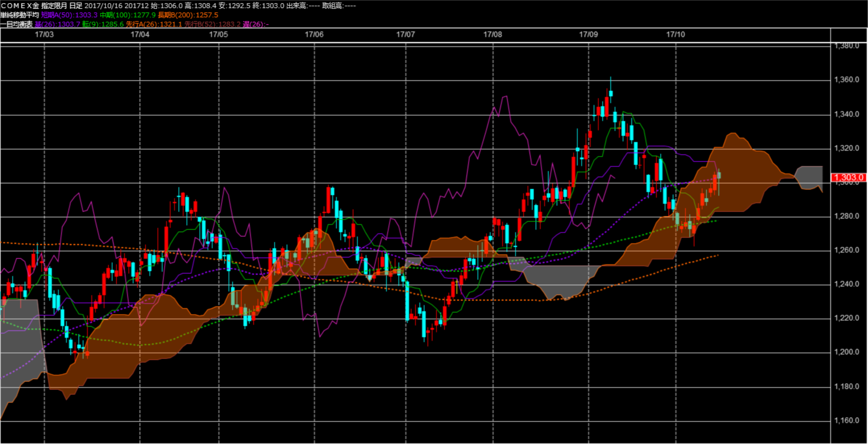
Task: Click the 中期(100):1277.9 moving average value
Action: (x=128, y=14)
